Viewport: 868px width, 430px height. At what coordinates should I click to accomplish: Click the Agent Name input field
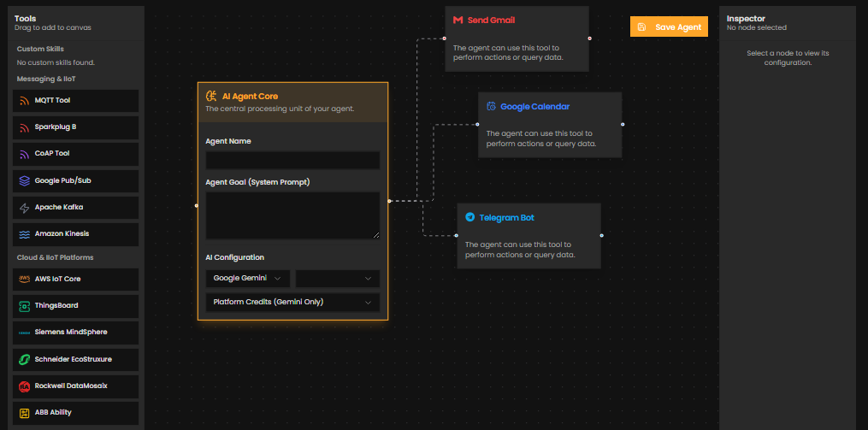click(292, 161)
